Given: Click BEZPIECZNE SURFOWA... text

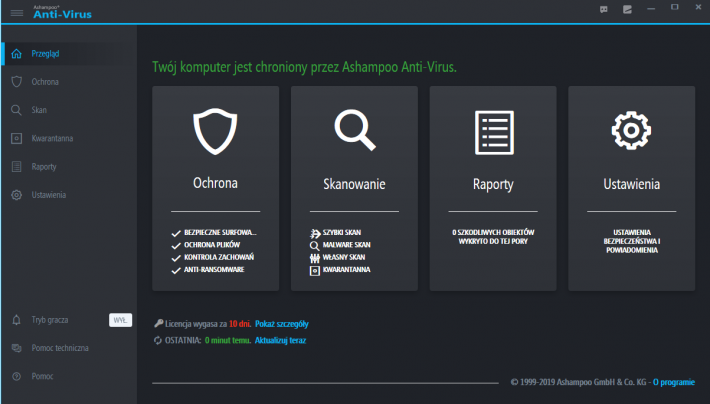Looking at the screenshot, I should tap(220, 232).
